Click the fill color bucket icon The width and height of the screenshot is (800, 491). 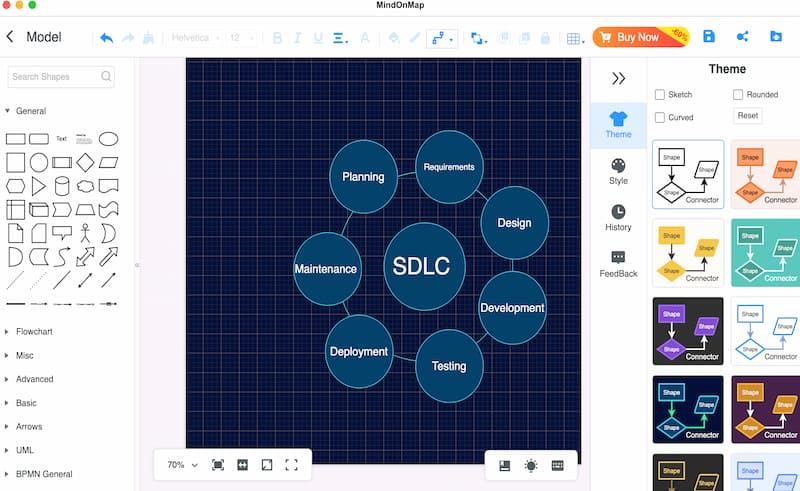tap(394, 38)
